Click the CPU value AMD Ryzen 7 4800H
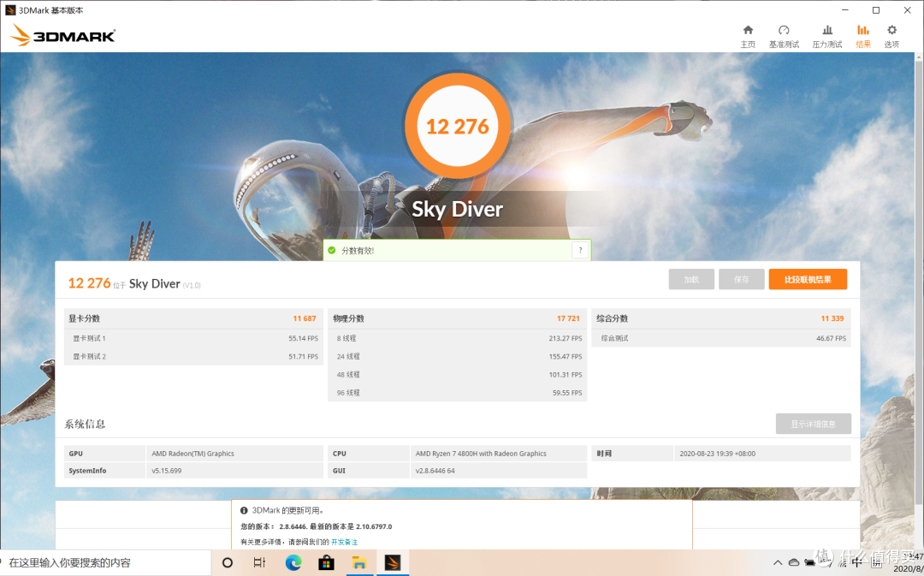The image size is (924, 576). pyautogui.click(x=481, y=454)
